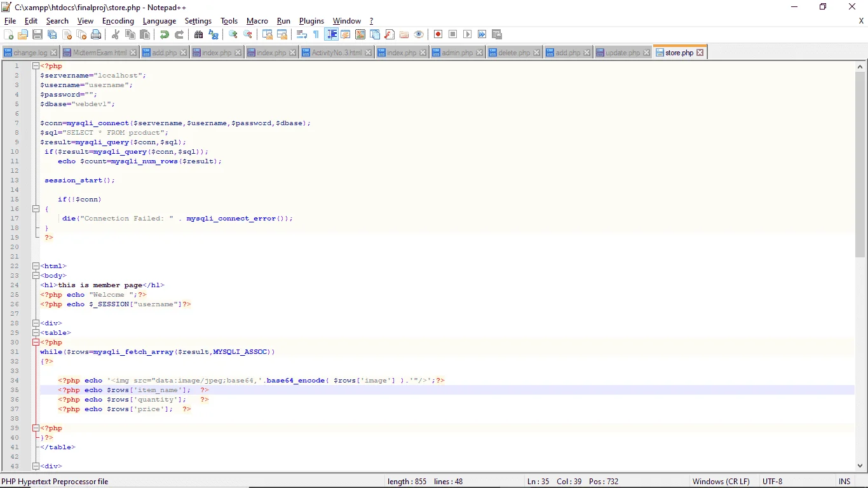Close the admin.php tab

479,53
